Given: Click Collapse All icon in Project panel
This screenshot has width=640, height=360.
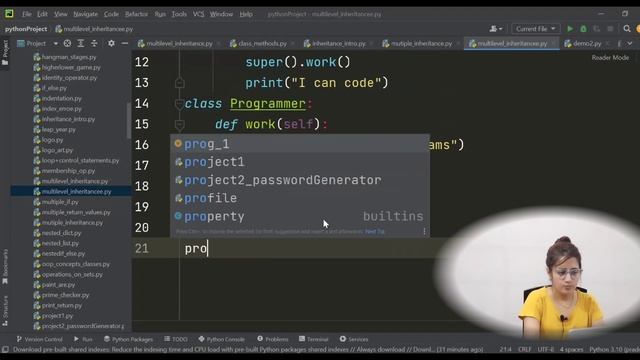Looking at the screenshot, I should coord(94,43).
